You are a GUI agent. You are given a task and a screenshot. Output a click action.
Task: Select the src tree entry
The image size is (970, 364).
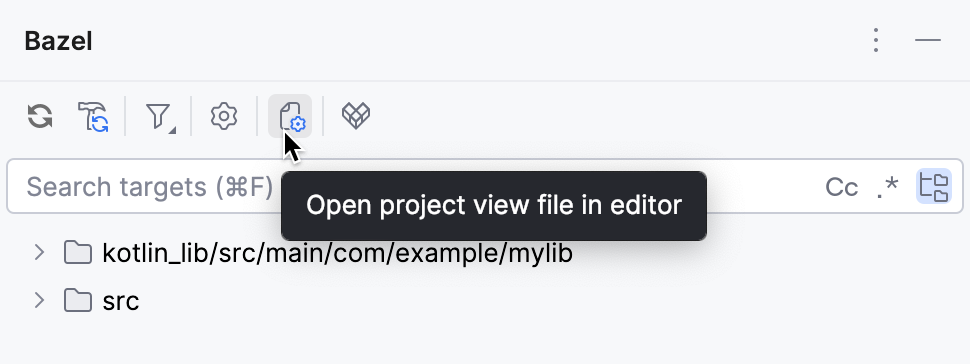click(121, 301)
